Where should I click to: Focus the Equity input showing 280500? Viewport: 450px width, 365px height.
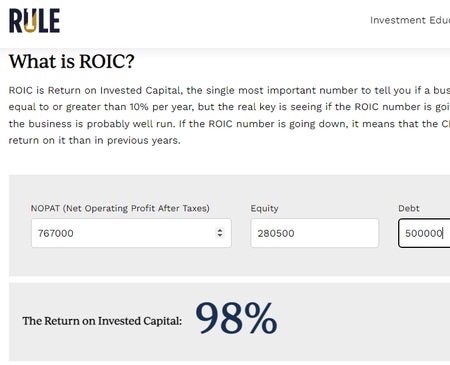[315, 233]
